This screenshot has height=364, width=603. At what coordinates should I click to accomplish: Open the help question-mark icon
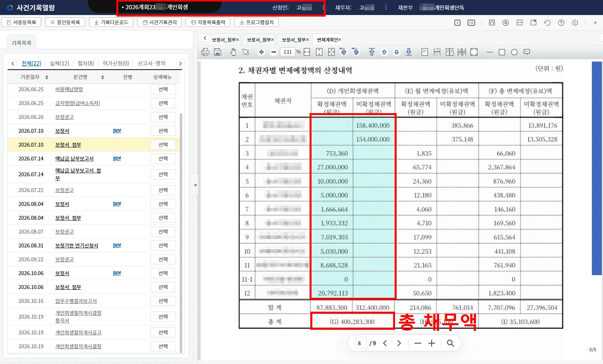pos(561,23)
